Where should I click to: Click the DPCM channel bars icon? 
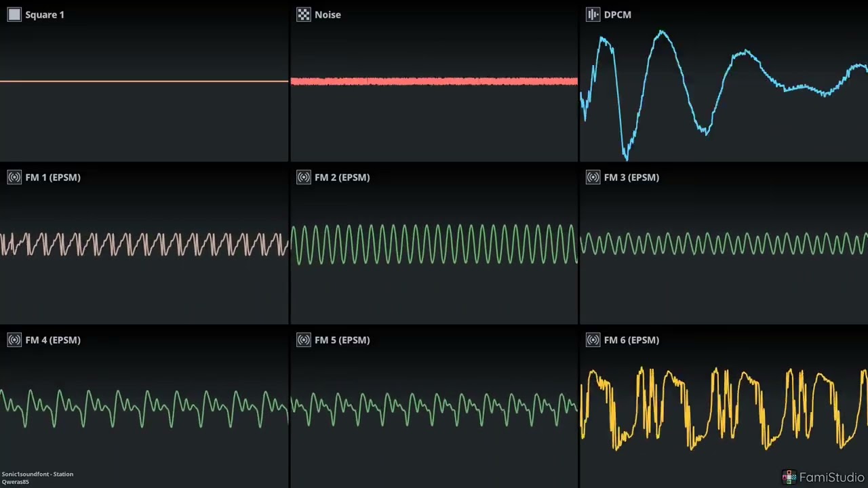(x=593, y=14)
